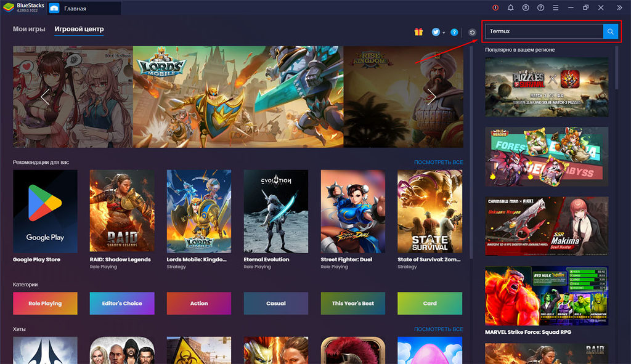
Task: Open Street Fighter: Duel game card
Action: [353, 211]
